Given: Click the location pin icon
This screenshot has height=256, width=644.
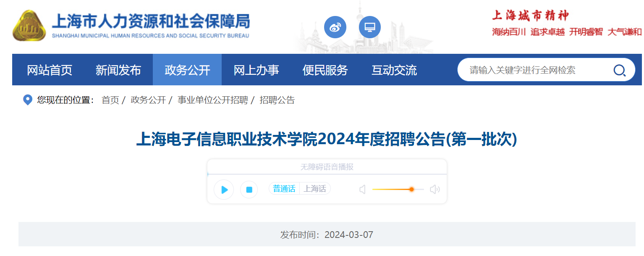Looking at the screenshot, I should tap(28, 100).
